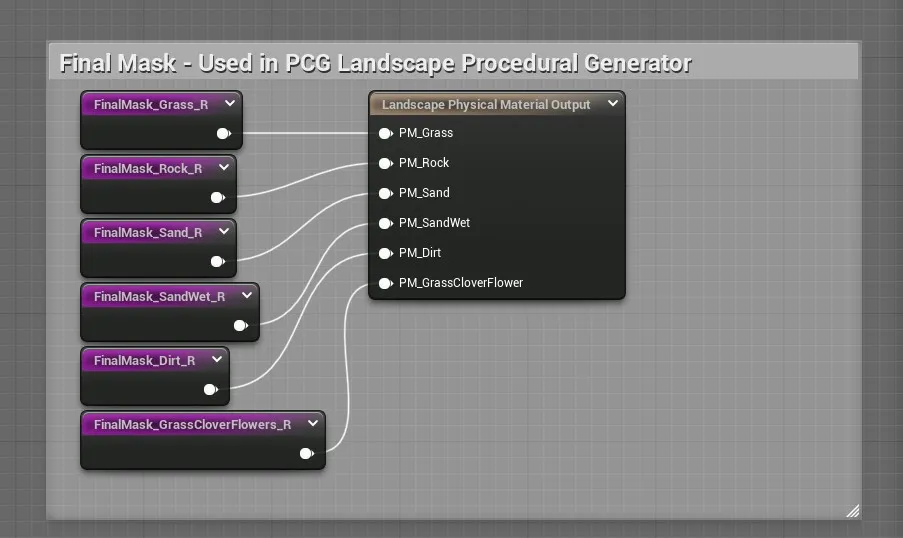Collapse the FinalMask_SandWet_R node chevron
The width and height of the screenshot is (903, 538).
point(247,296)
